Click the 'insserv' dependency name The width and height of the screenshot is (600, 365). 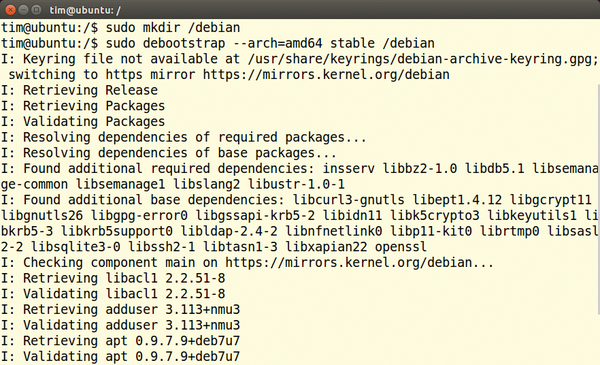[349, 169]
